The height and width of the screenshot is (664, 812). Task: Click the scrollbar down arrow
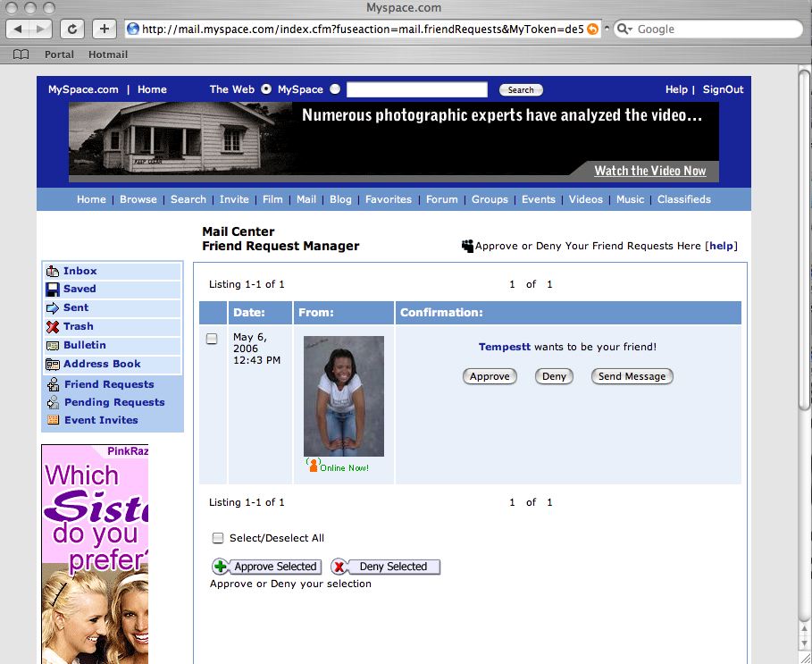click(x=804, y=643)
